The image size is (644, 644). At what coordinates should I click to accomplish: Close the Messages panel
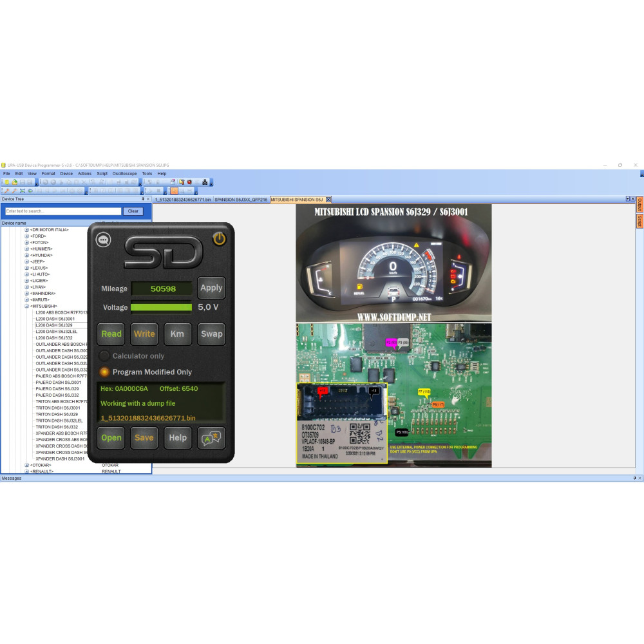[639, 478]
